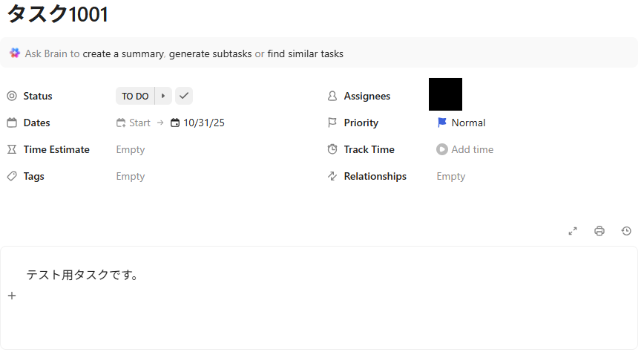This screenshot has width=644, height=355.
Task: Click the Start date calendar icon
Action: tap(121, 123)
